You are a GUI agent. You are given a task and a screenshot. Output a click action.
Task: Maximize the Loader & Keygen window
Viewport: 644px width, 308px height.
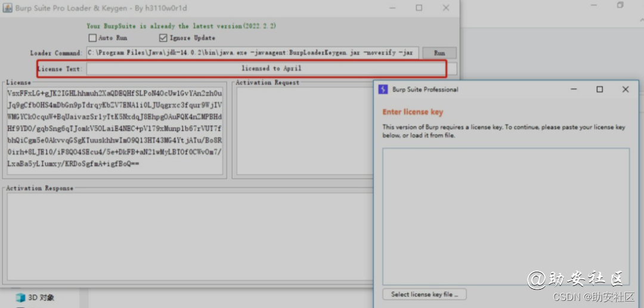(x=419, y=8)
